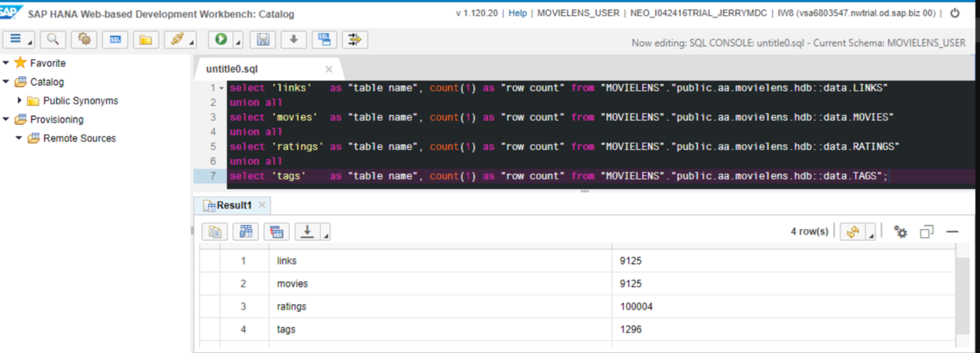The height and width of the screenshot is (353, 980).
Task: Open the Help link in header
Action: tap(518, 13)
